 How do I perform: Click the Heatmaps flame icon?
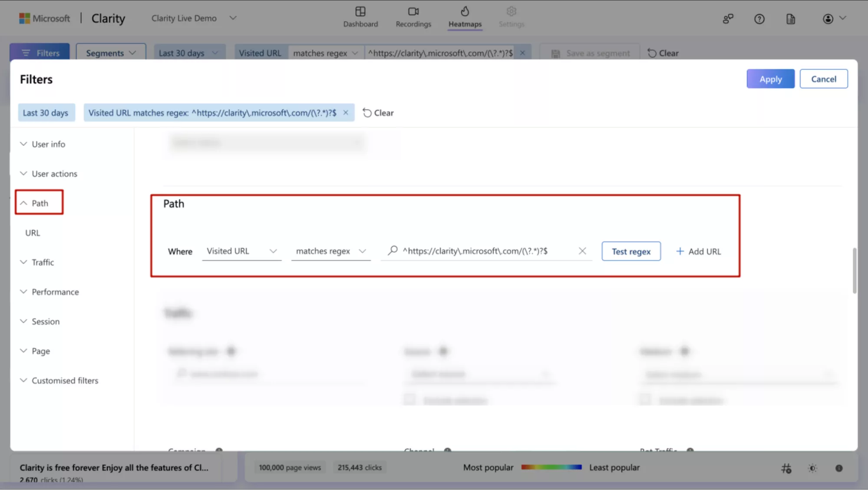tap(465, 12)
